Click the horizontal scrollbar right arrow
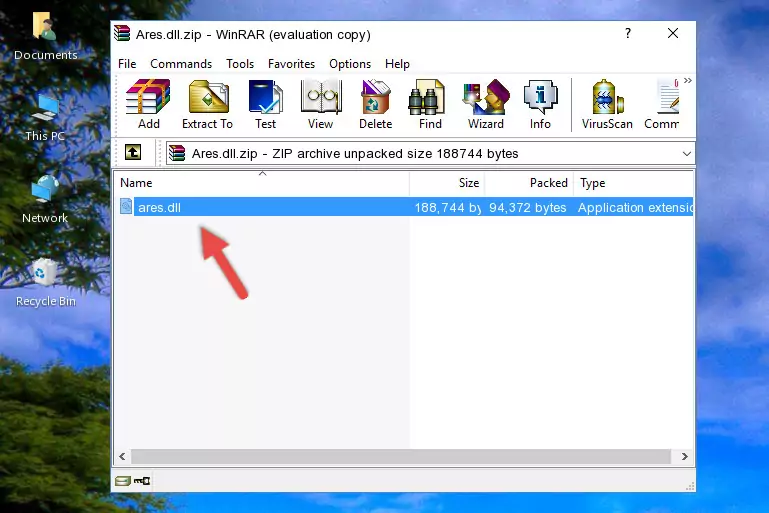769x513 pixels. pyautogui.click(x=685, y=457)
